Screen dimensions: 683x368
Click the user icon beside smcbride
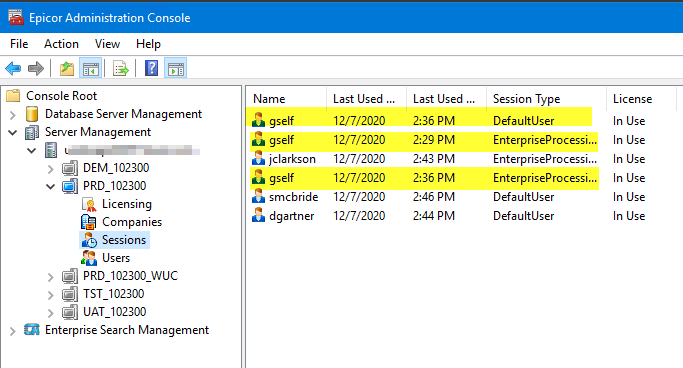[x=258, y=196]
